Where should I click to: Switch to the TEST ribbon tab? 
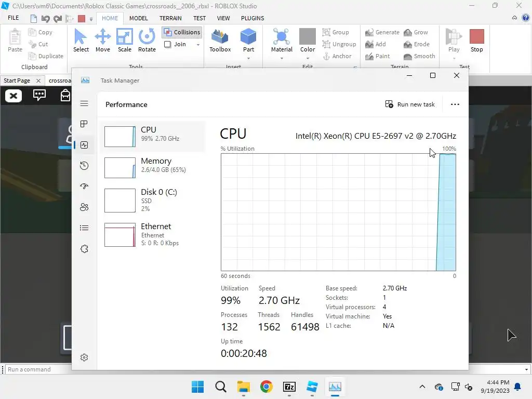coord(199,18)
